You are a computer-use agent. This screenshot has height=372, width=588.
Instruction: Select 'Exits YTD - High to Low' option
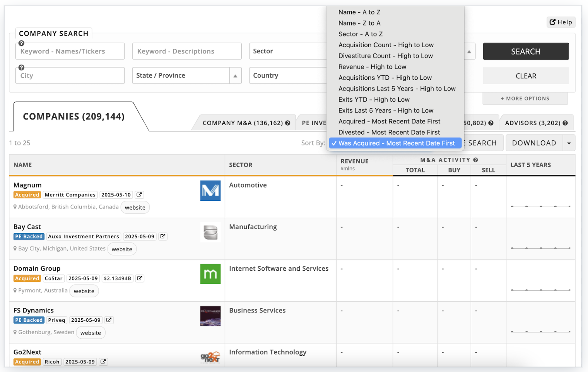click(374, 100)
